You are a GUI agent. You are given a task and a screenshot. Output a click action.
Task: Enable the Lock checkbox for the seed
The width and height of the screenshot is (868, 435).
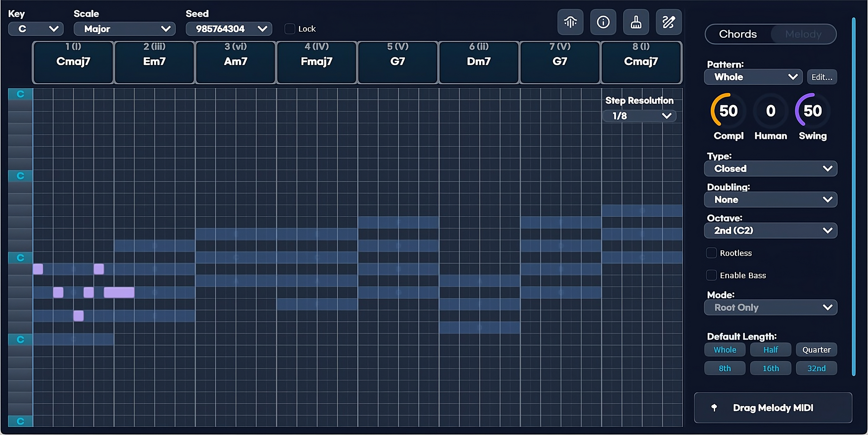289,29
